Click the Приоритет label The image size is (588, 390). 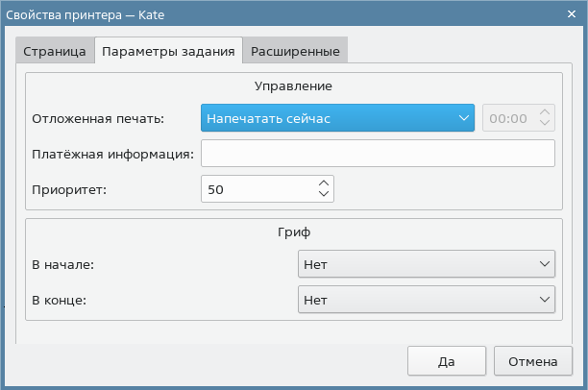pos(69,189)
